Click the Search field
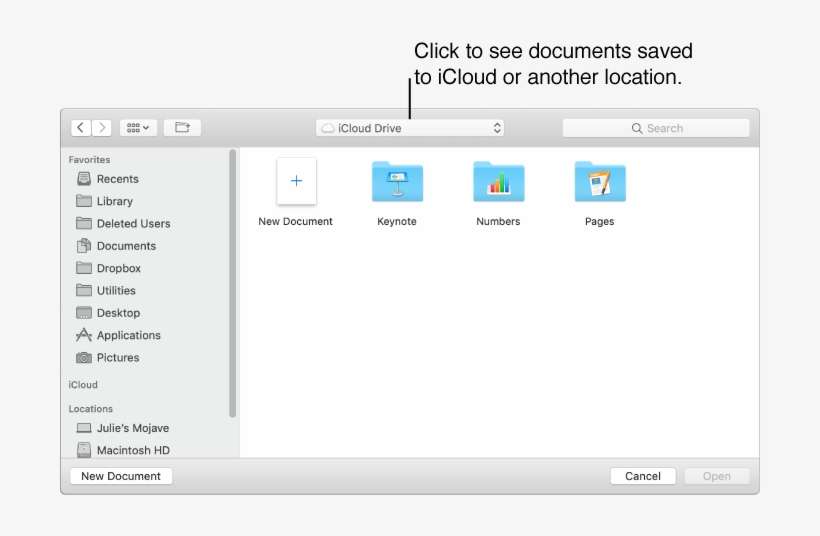This screenshot has width=820, height=536. point(656,128)
